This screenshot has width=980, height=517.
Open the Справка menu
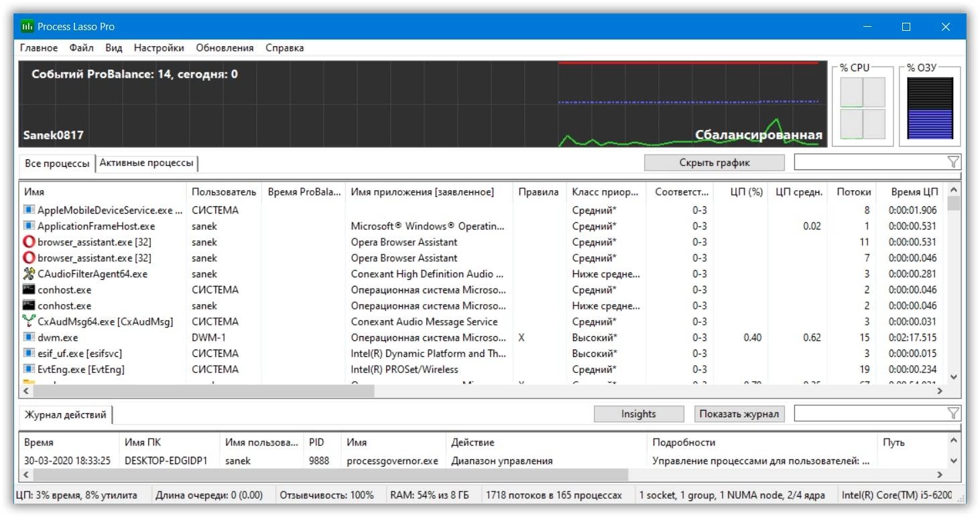point(284,48)
